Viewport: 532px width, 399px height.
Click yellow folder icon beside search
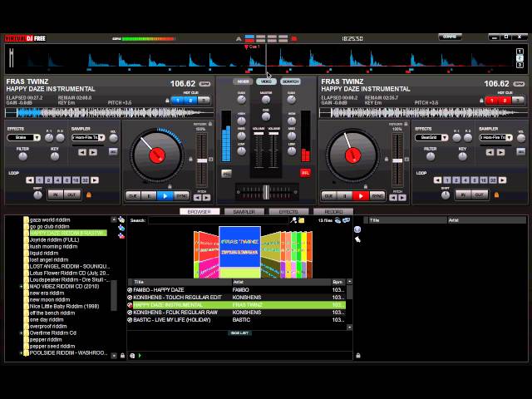tap(301, 220)
